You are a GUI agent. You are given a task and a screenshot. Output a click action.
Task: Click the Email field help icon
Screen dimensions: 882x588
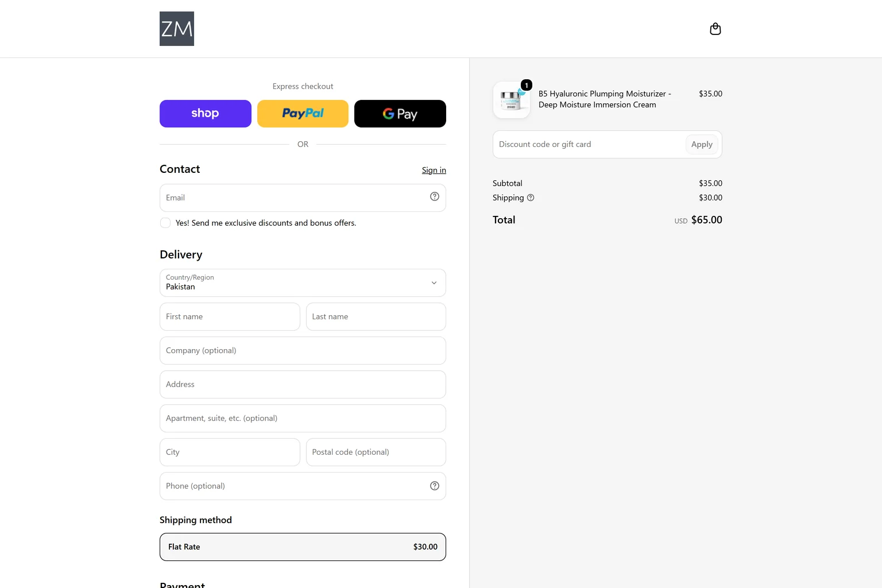435,197
